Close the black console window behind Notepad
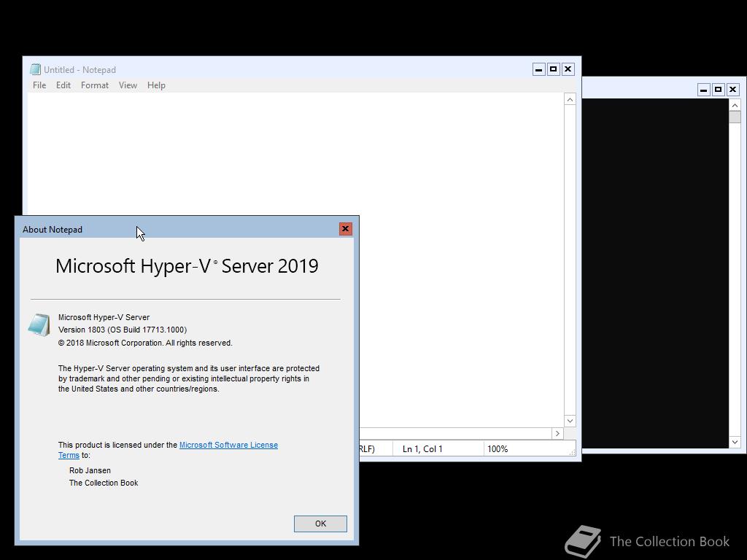This screenshot has height=560, width=747. tap(732, 90)
